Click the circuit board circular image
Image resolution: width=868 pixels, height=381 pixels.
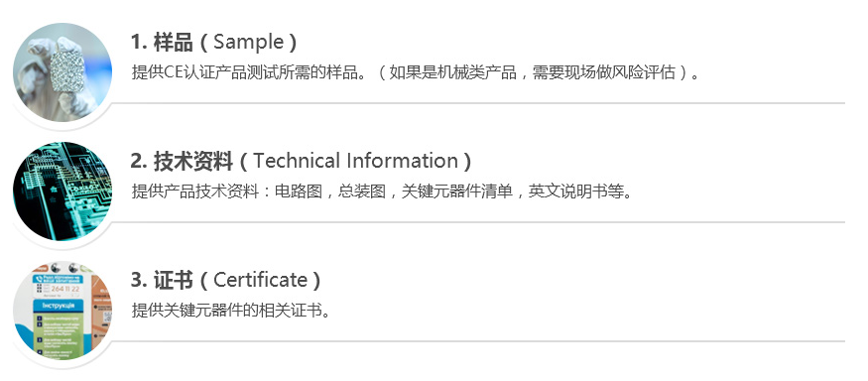62,191
